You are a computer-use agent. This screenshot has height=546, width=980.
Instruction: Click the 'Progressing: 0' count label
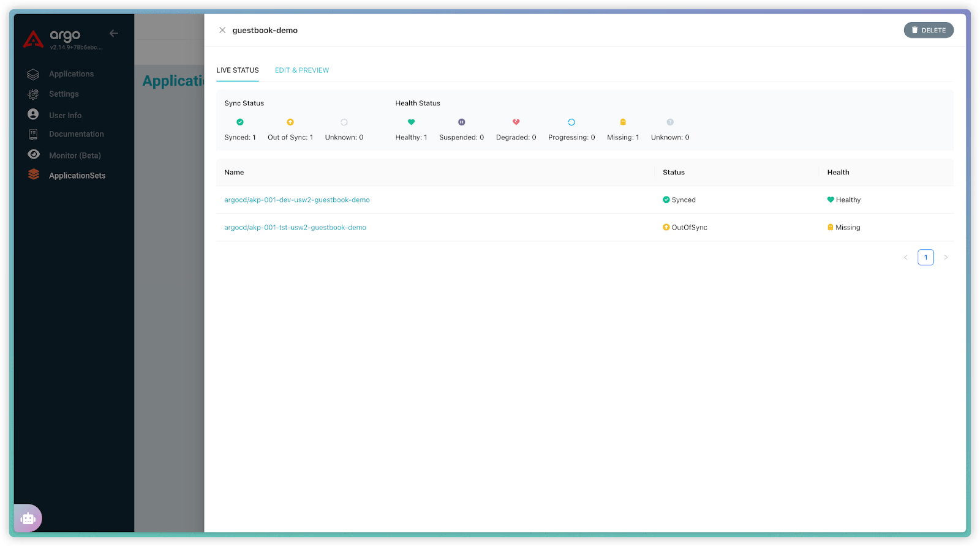[571, 137]
